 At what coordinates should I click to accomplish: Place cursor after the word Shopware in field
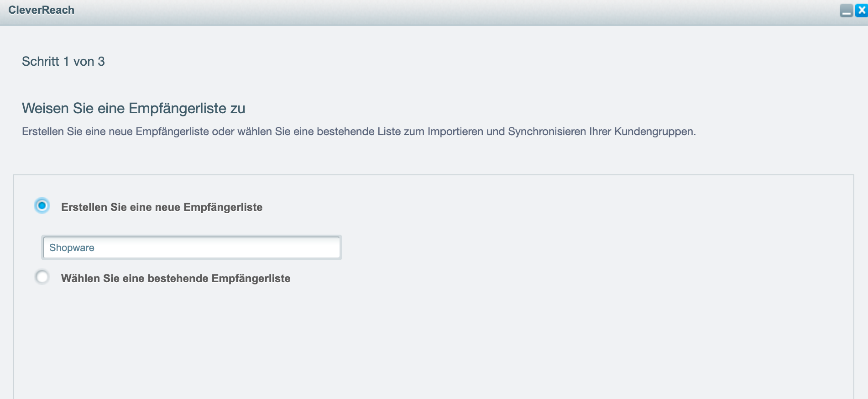pyautogui.click(x=95, y=247)
